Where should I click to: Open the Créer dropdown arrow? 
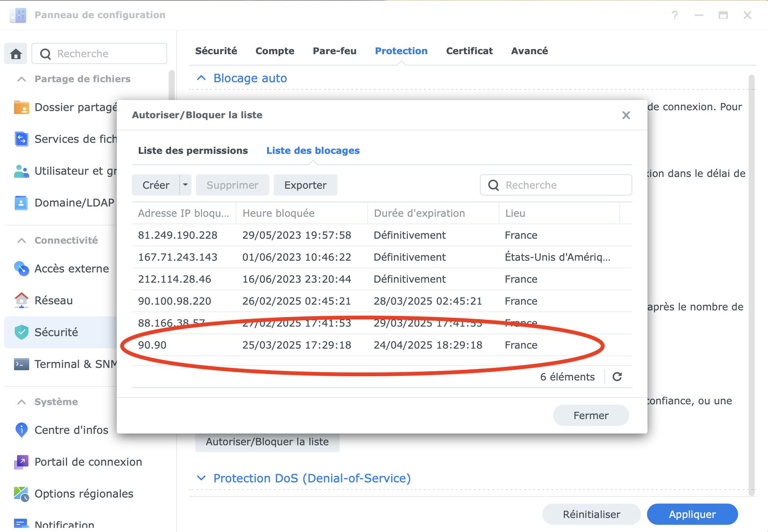[x=185, y=185]
